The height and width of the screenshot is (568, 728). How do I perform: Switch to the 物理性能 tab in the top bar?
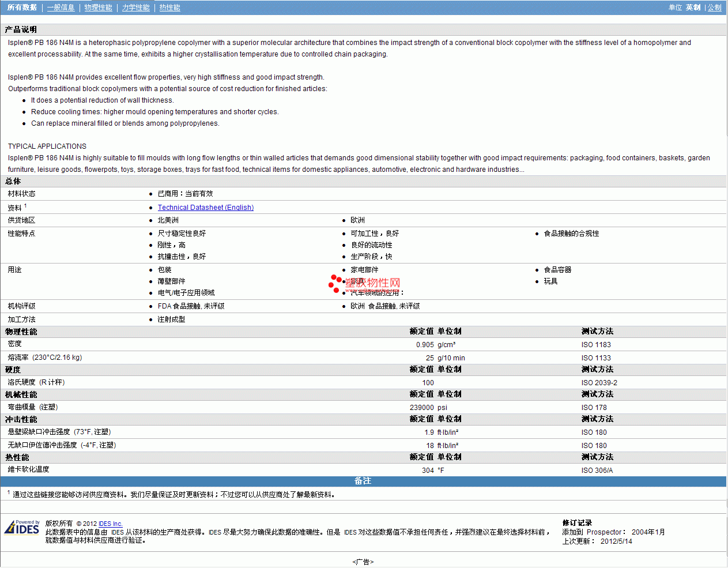coord(98,7)
